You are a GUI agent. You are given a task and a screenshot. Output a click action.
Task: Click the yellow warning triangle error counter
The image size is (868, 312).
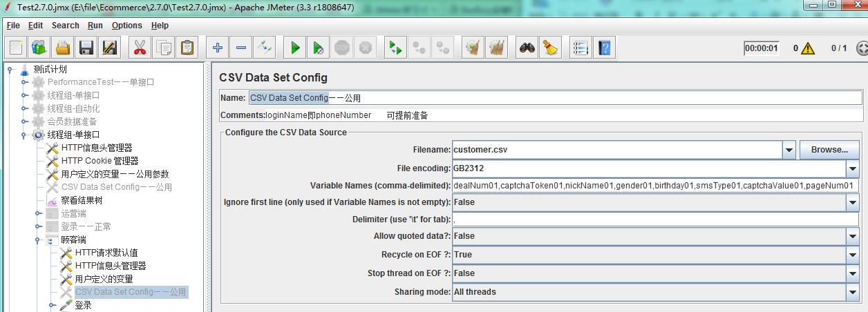(808, 48)
